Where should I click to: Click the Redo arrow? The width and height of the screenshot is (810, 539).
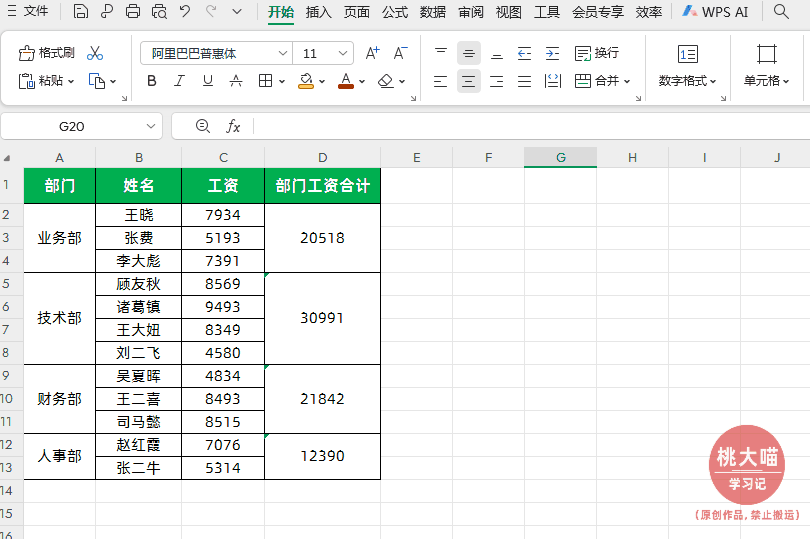pos(211,11)
